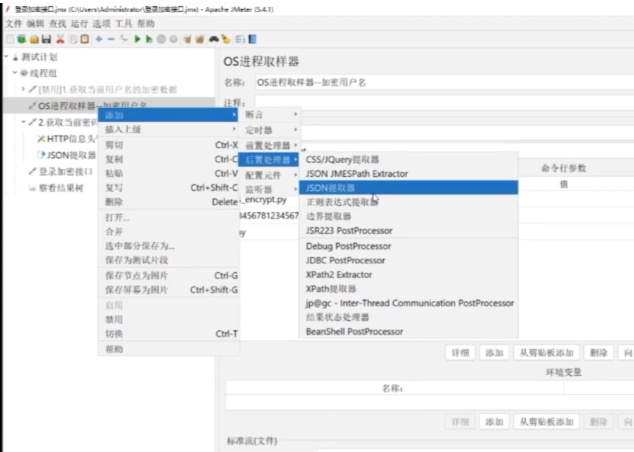Image resolution: width=634 pixels, height=452 pixels.
Task: Select JSON提取器 item in the left tree
Action: (x=71, y=155)
